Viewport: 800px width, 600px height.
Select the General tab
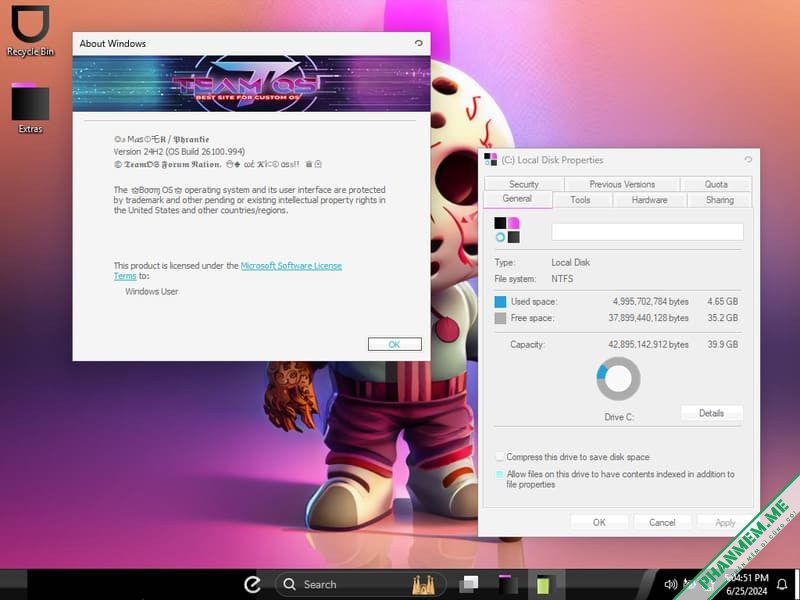coord(517,198)
